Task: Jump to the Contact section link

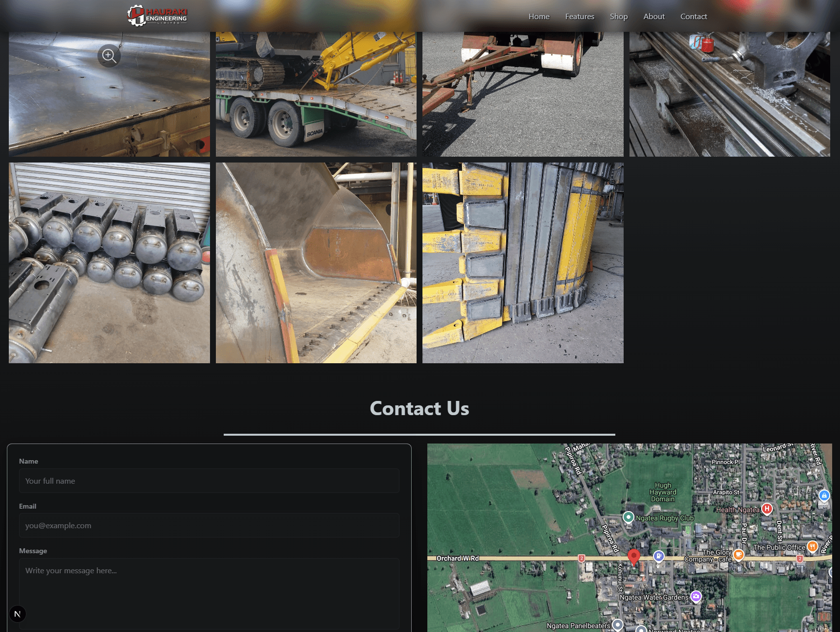Action: coord(694,16)
